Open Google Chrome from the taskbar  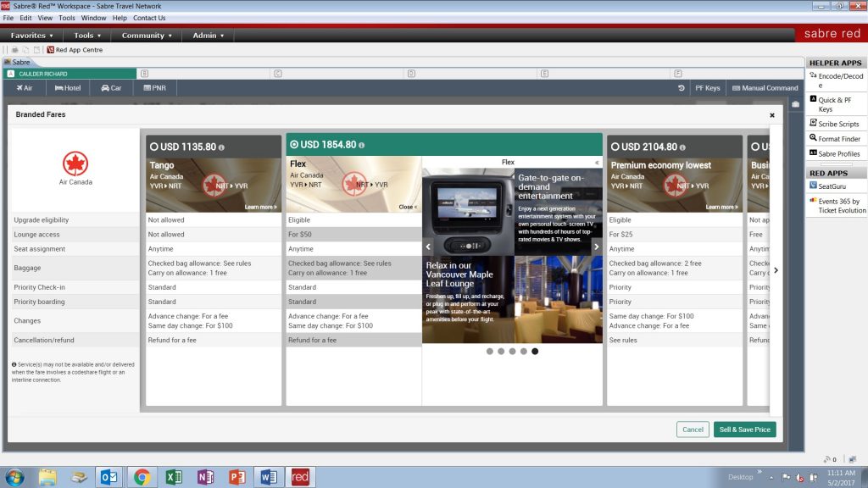click(x=141, y=477)
